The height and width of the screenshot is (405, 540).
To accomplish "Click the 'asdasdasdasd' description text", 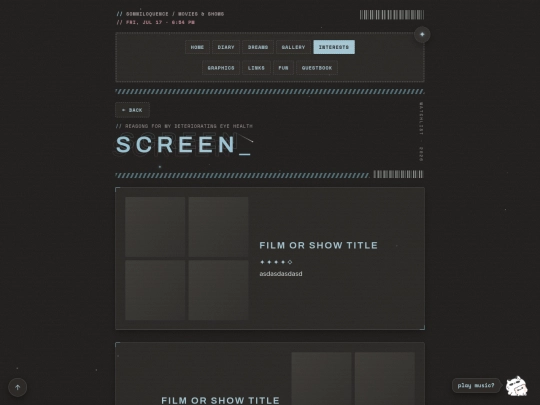I will tap(281, 274).
